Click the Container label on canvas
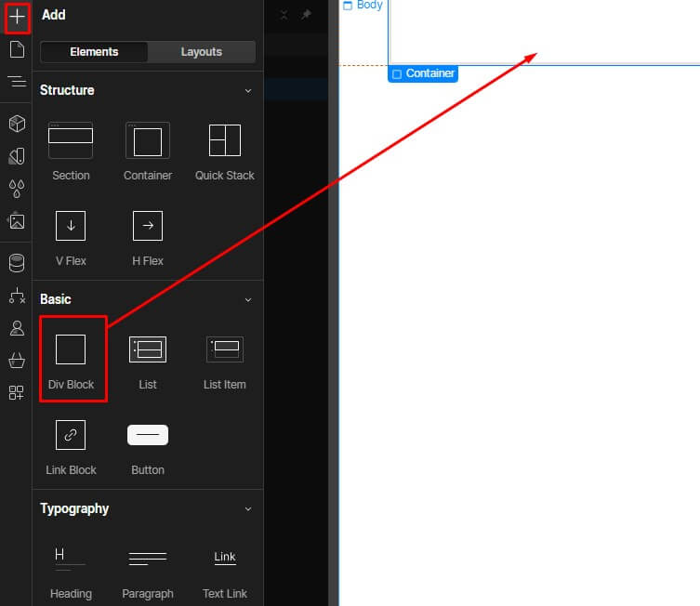Viewport: 700px width, 606px height. [423, 73]
